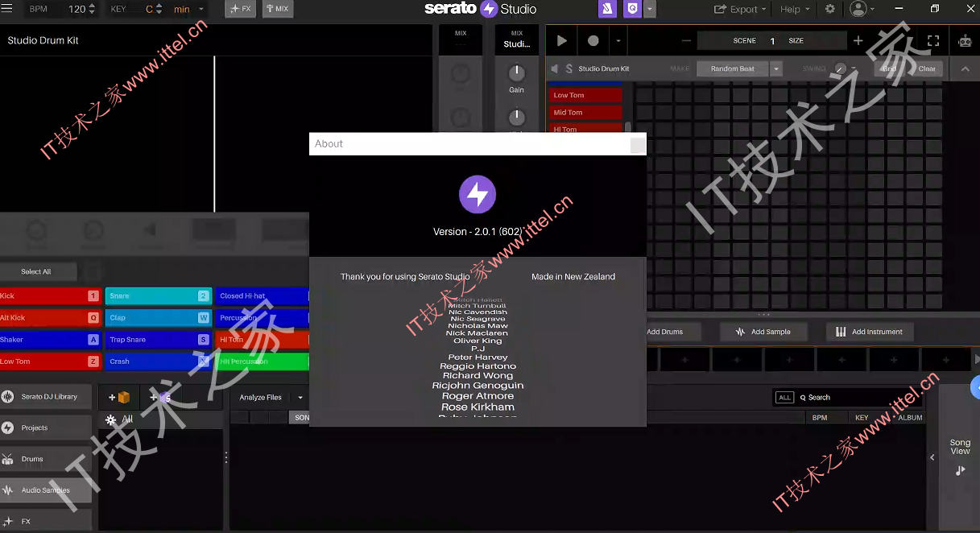Trigger the Trap Snare drum pad
This screenshot has width=980, height=533.
tap(159, 339)
